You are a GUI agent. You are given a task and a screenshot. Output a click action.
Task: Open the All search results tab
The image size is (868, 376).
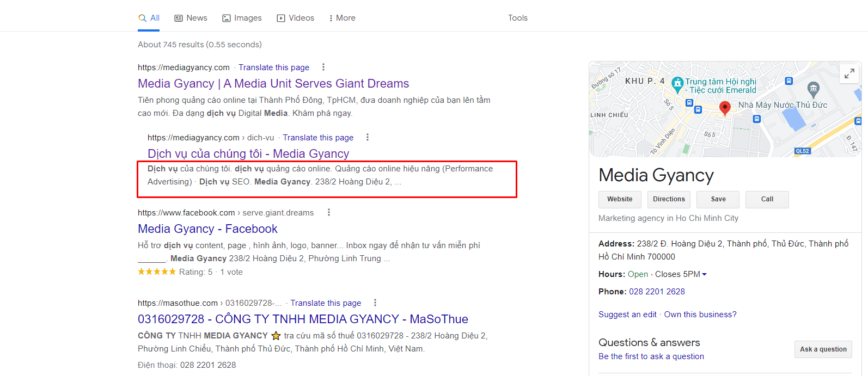(x=149, y=18)
